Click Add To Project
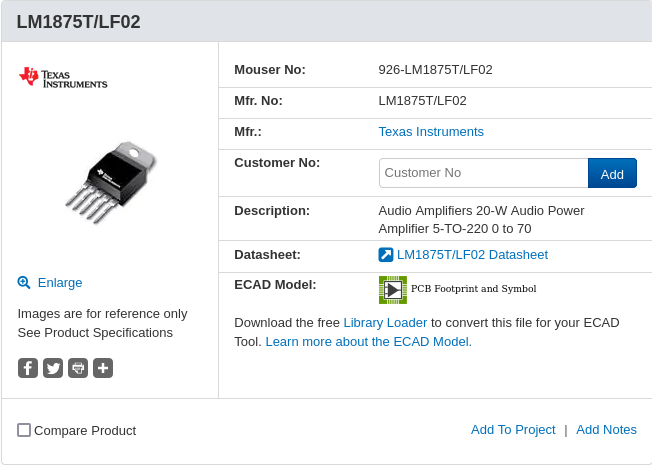The image size is (652, 465). (x=513, y=430)
